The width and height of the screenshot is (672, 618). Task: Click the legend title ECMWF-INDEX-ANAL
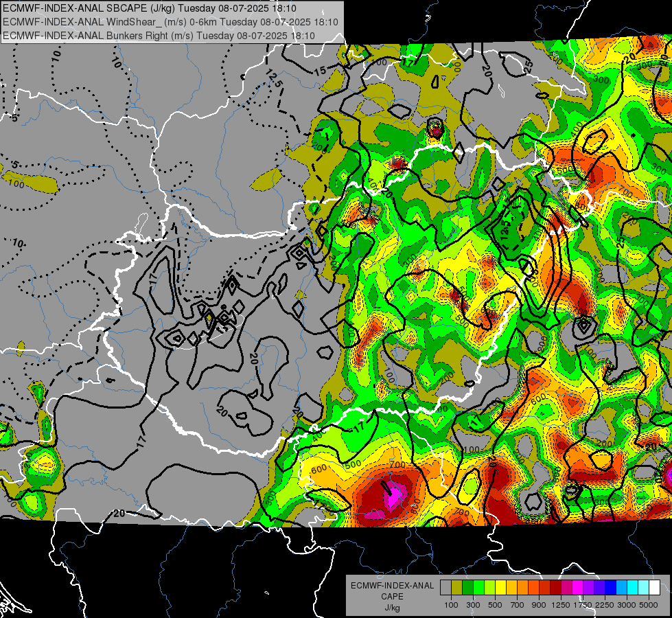pyautogui.click(x=392, y=586)
